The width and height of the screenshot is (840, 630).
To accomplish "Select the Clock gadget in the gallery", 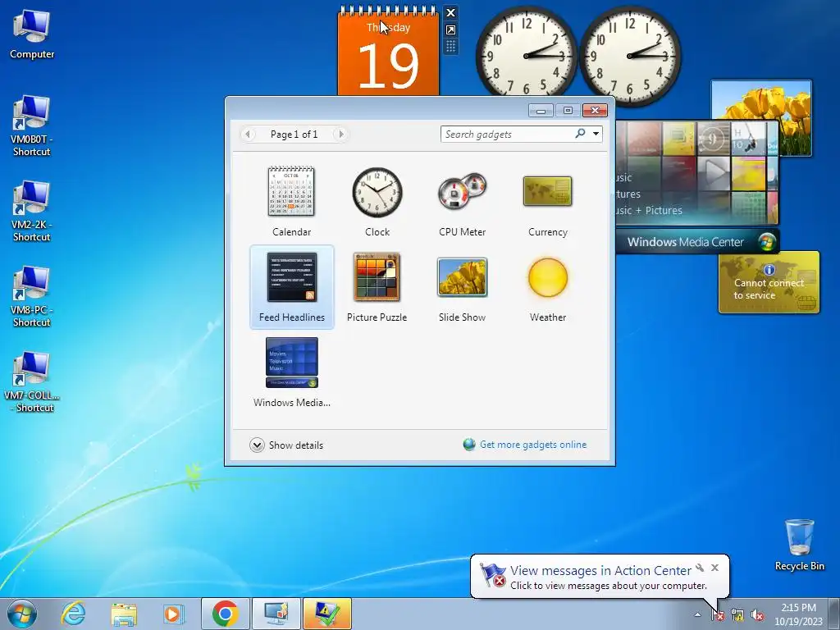I will (x=377, y=201).
